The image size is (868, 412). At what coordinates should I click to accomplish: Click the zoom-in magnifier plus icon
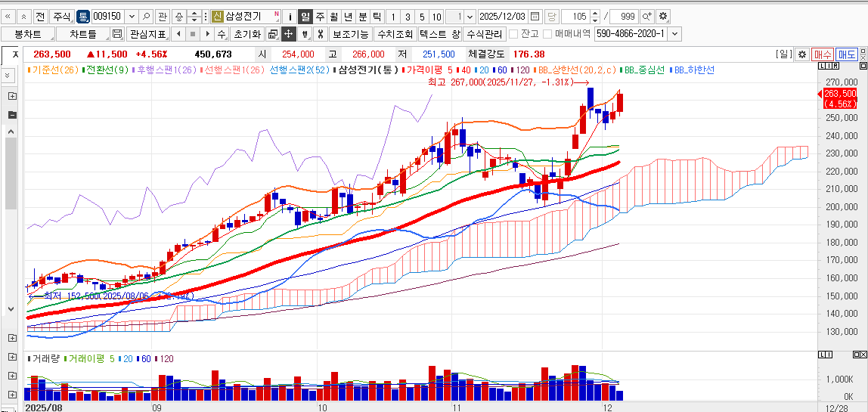pyautogui.click(x=646, y=16)
